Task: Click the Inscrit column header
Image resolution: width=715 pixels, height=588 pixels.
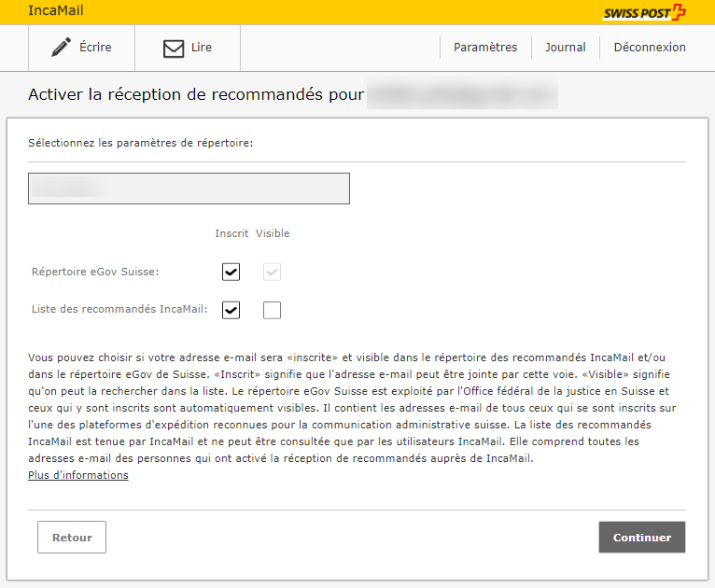Action: [231, 233]
